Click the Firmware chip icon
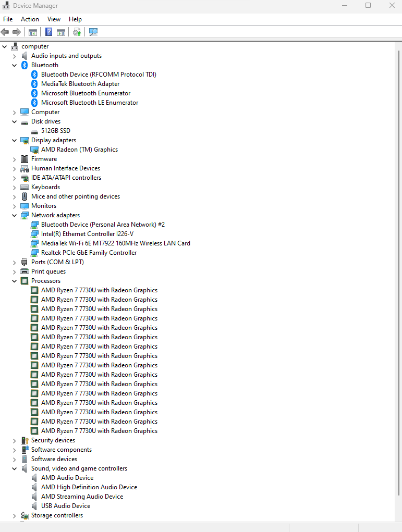 pyautogui.click(x=25, y=159)
